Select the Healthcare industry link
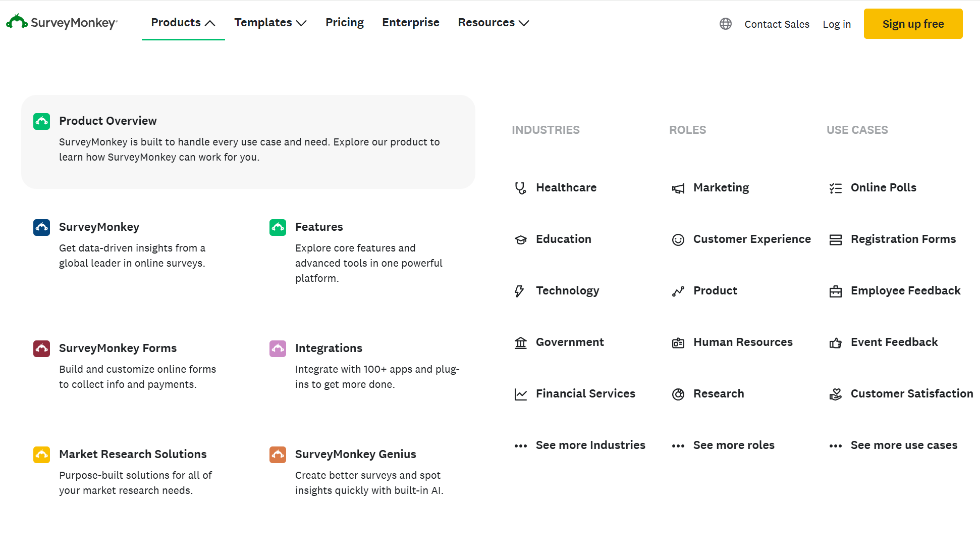Screen dimensions: 980x550 566,187
